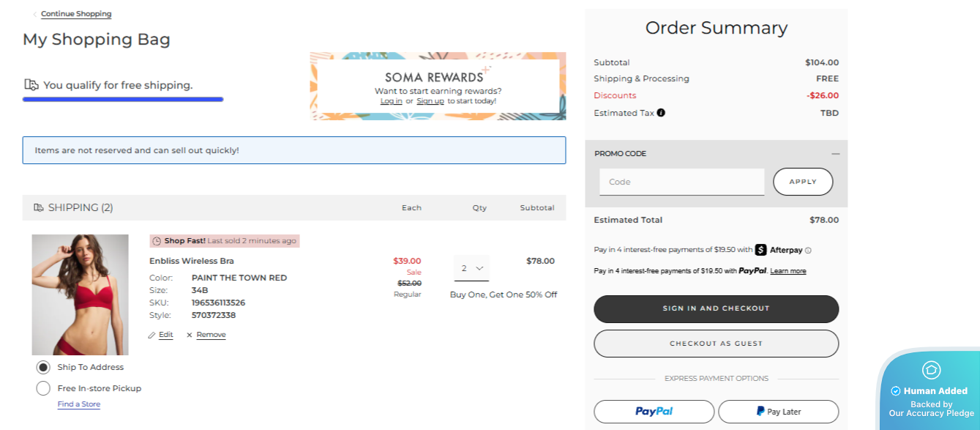Image resolution: width=980 pixels, height=430 pixels.
Task: Click the chat bubble accuracy pledge icon
Action: [931, 370]
